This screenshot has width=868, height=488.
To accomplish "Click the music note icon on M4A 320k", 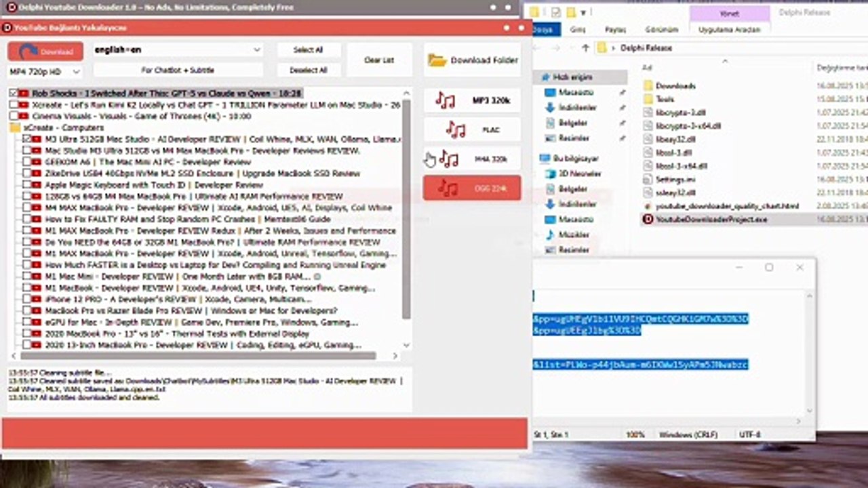I will [448, 159].
